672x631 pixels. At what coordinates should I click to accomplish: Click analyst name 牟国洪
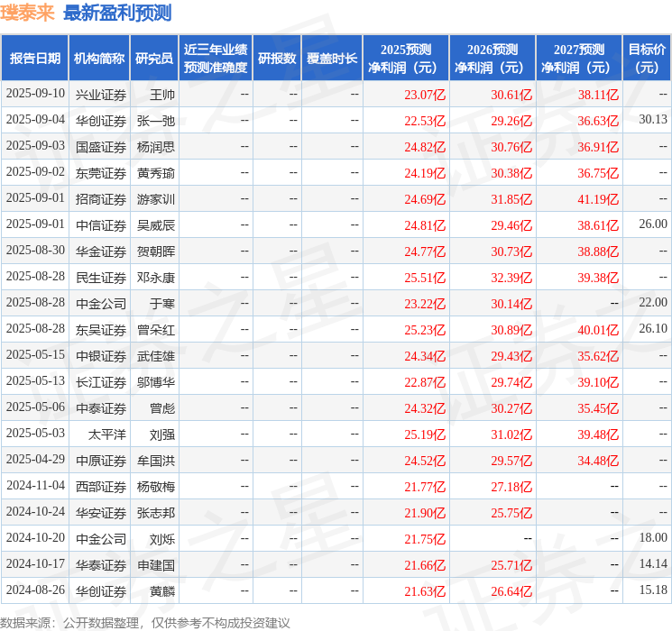(156, 461)
